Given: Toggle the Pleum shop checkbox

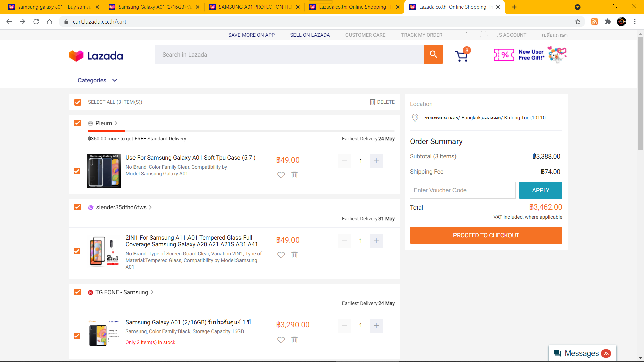Looking at the screenshot, I should (78, 123).
